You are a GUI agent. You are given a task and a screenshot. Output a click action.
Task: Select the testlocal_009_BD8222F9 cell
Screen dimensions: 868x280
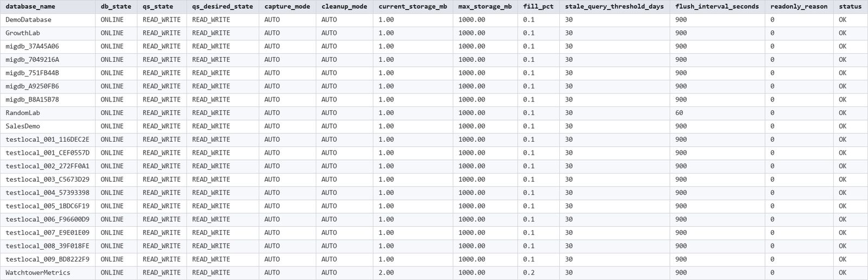47,259
